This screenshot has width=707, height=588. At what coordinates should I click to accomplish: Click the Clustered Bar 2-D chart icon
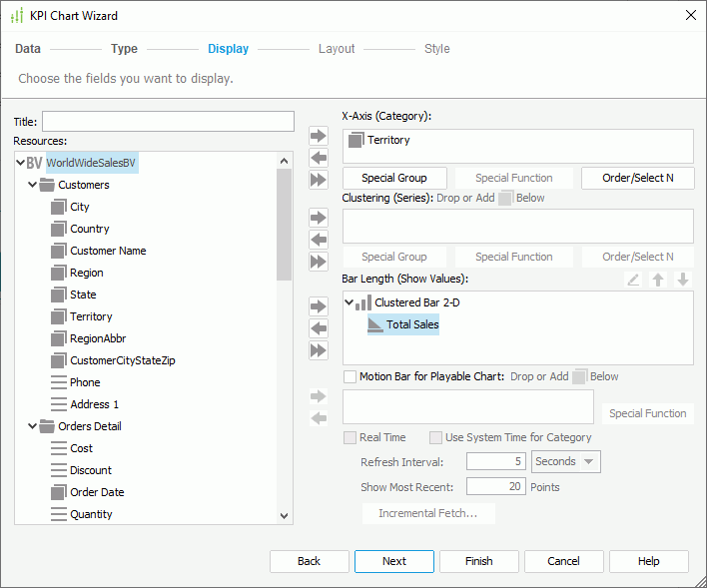pyautogui.click(x=363, y=302)
